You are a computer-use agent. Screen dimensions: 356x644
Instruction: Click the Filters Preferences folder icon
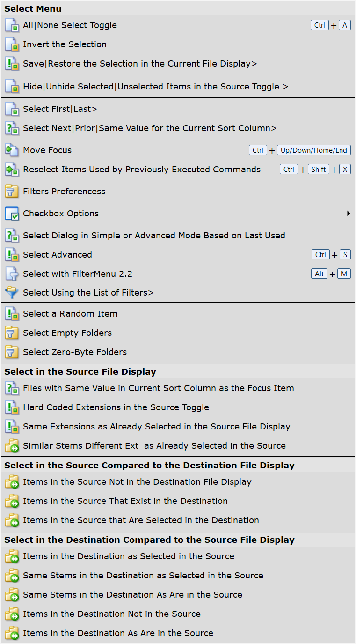[x=12, y=192]
